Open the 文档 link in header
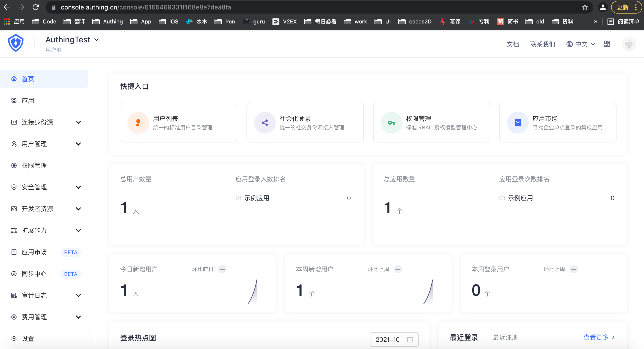The width and height of the screenshot is (644, 349). [x=513, y=44]
